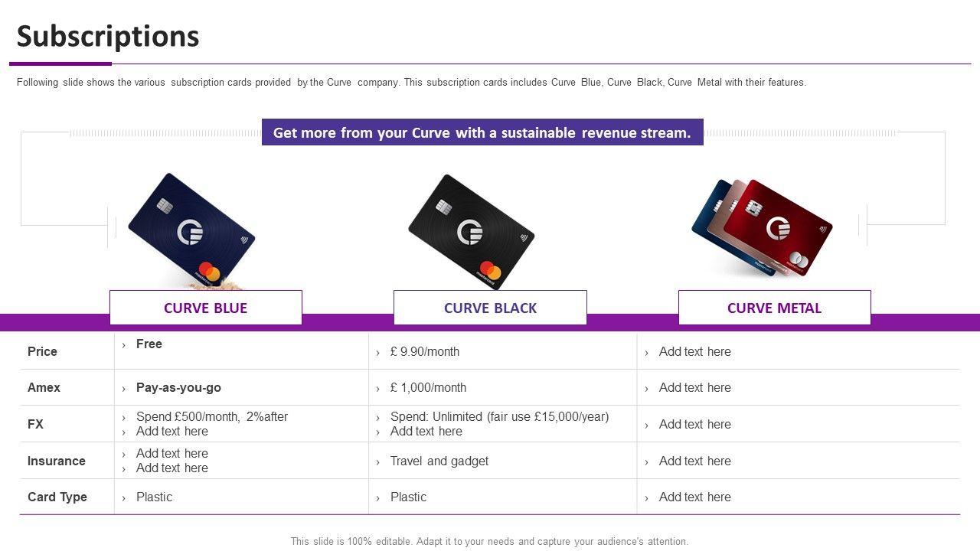Select the CURVE BLACK header box

coord(490,308)
